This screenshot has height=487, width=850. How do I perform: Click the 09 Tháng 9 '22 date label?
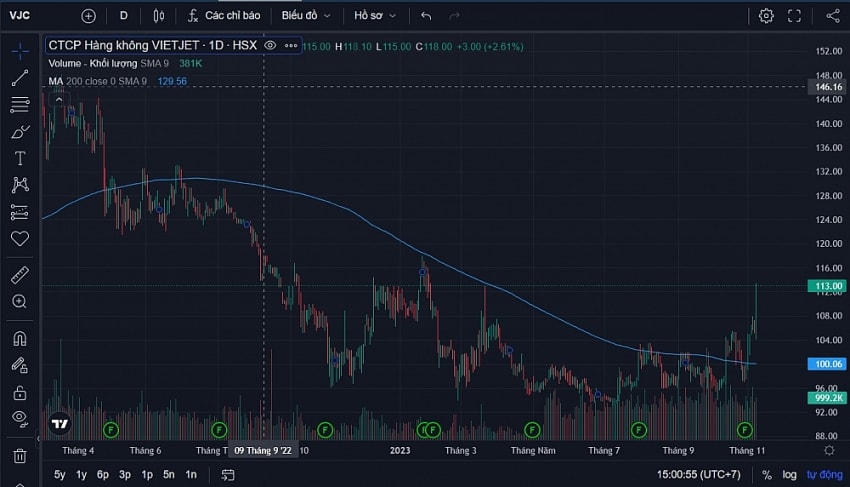click(x=263, y=451)
